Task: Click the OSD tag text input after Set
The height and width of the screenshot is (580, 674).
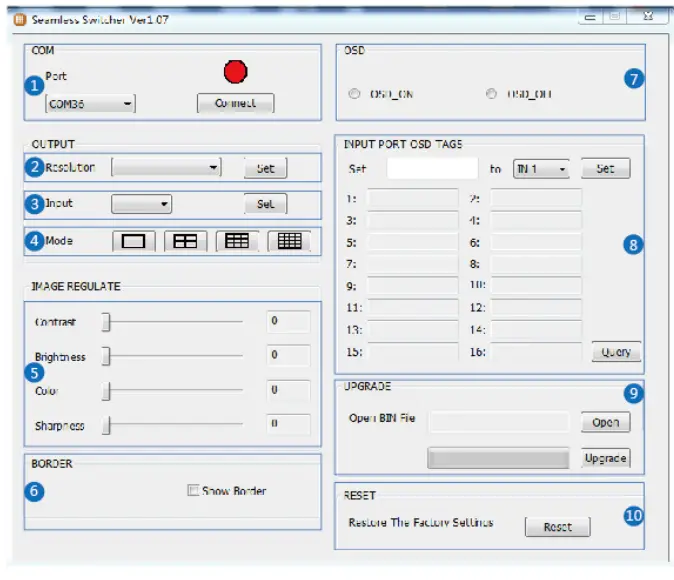Action: click(432, 168)
